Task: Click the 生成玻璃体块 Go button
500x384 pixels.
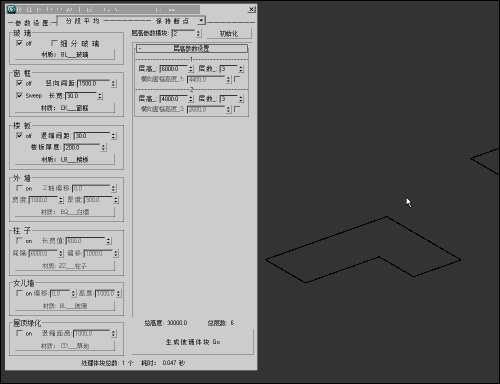Action: (193, 342)
